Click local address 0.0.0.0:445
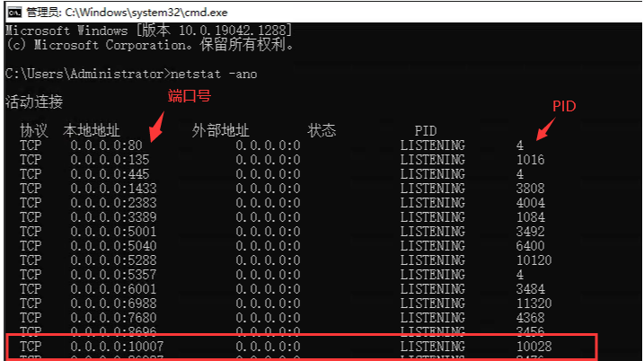Screen dimensions: 644x361 point(110,174)
